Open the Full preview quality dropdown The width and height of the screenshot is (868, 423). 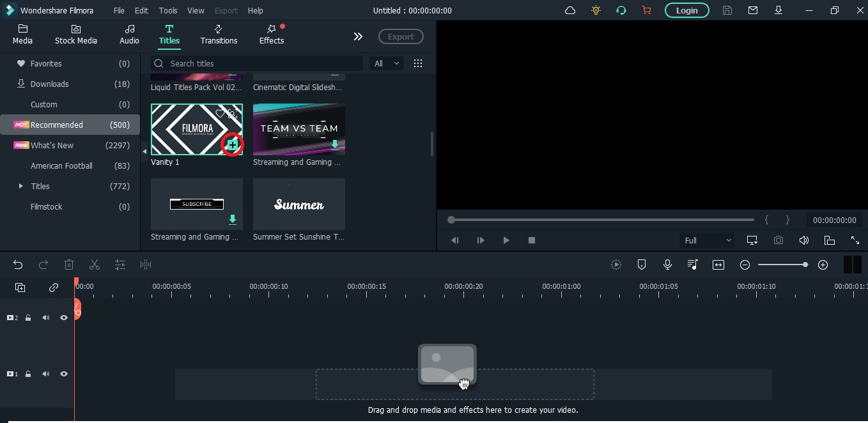coord(708,240)
